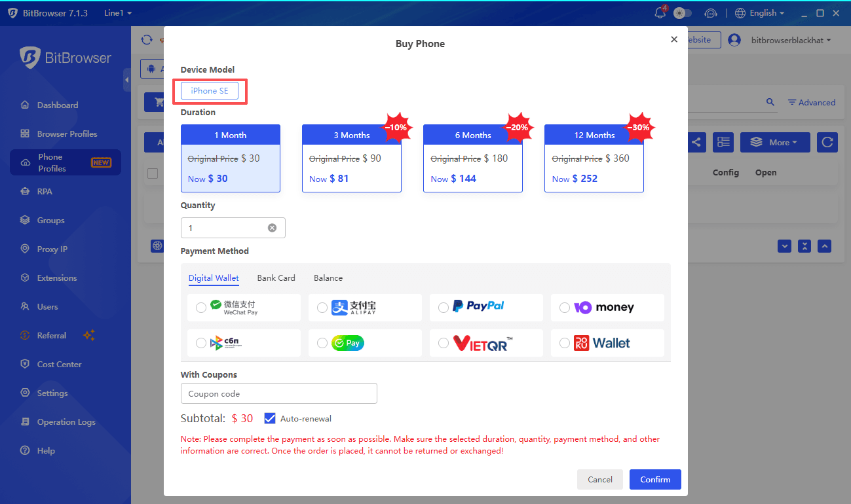Select the 12 Months duration plan
The width and height of the screenshot is (851, 504).
click(x=594, y=158)
